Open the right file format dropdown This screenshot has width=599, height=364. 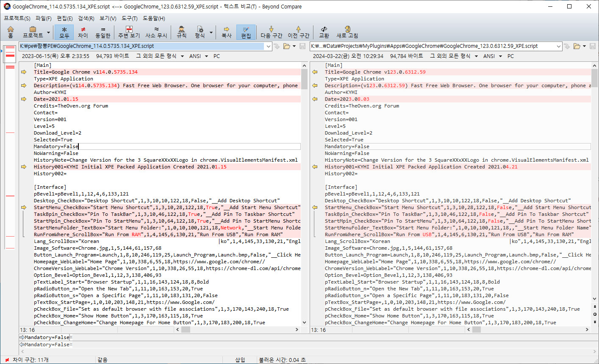(454, 56)
